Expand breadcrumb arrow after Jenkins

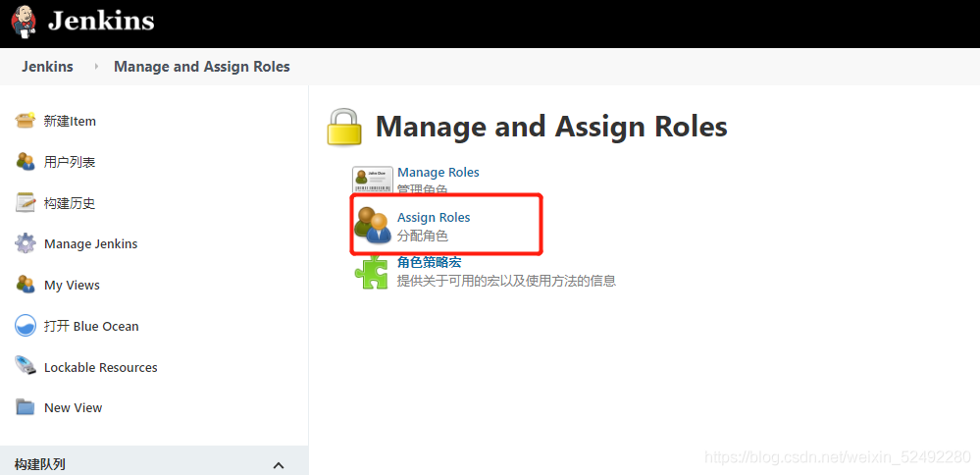(96, 67)
